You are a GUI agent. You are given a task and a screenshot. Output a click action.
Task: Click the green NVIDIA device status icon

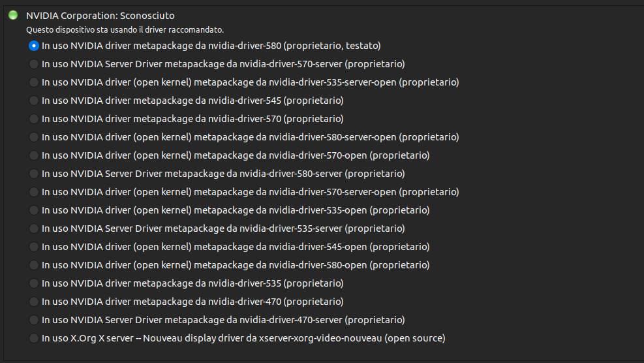click(13, 15)
